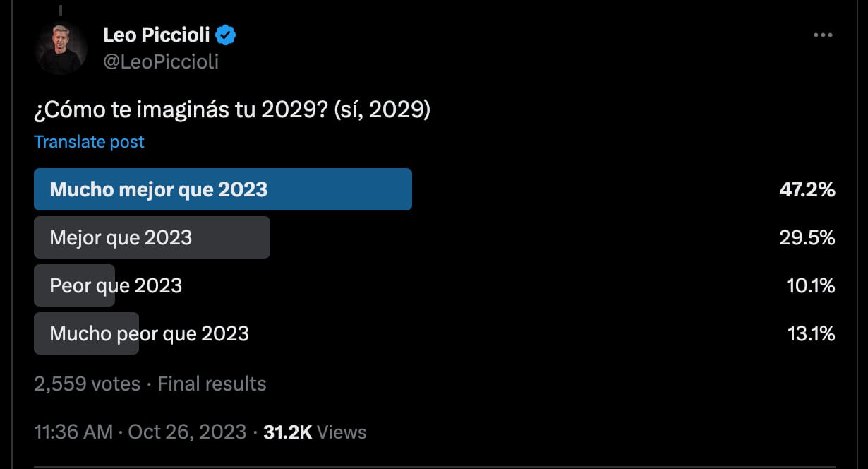Click the Translate post link

89,142
